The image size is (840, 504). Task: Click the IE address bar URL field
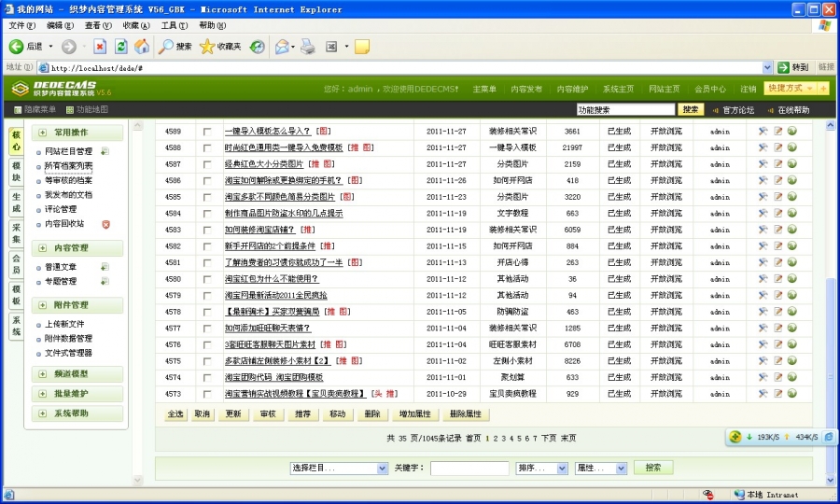(x=405, y=68)
